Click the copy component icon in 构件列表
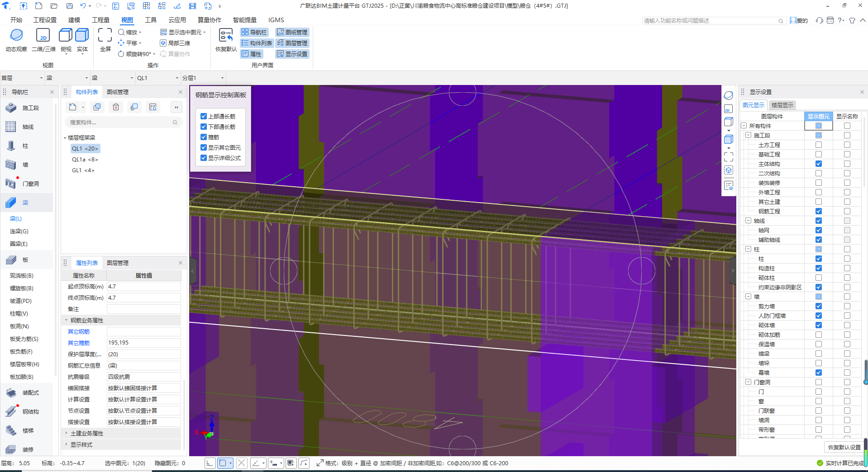868x472 pixels. [97, 107]
